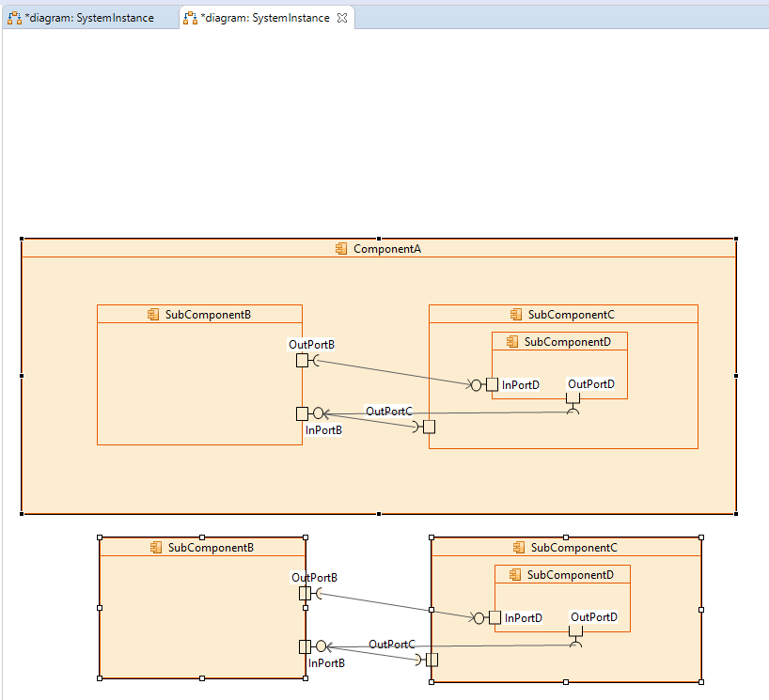Select the active second SystemInstance diagram tab

tap(264, 18)
